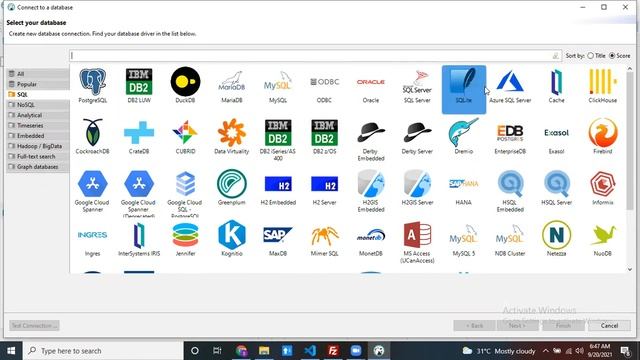Click the highlighted SQLite driver

464,89
